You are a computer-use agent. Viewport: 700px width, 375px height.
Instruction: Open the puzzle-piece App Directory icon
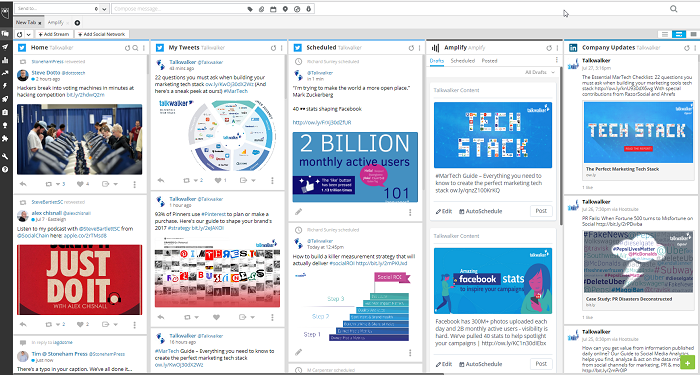point(5,138)
